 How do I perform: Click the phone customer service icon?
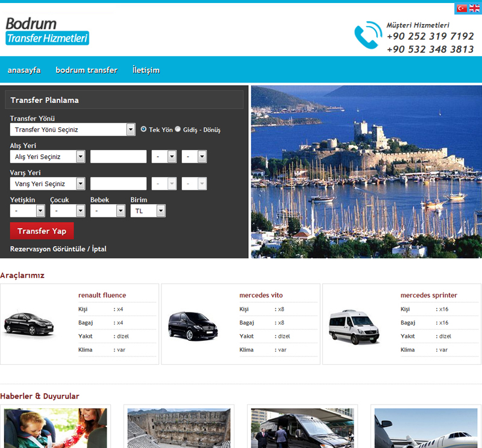[x=368, y=35]
